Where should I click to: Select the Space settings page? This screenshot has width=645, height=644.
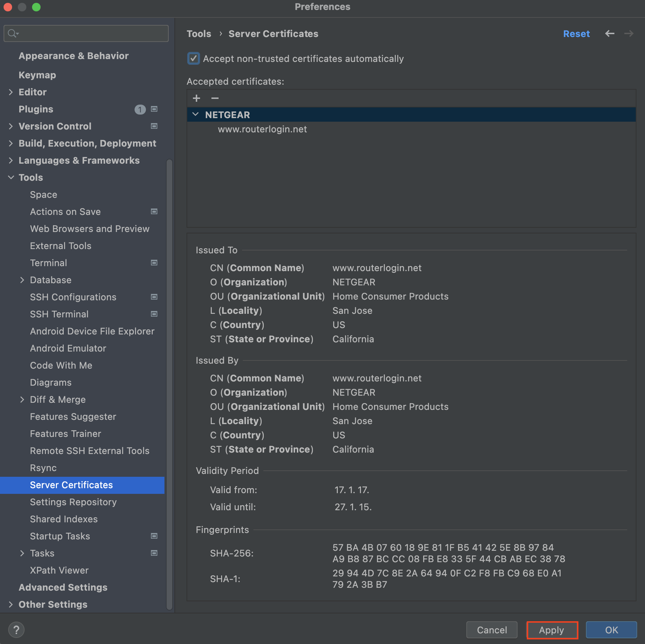pos(43,195)
